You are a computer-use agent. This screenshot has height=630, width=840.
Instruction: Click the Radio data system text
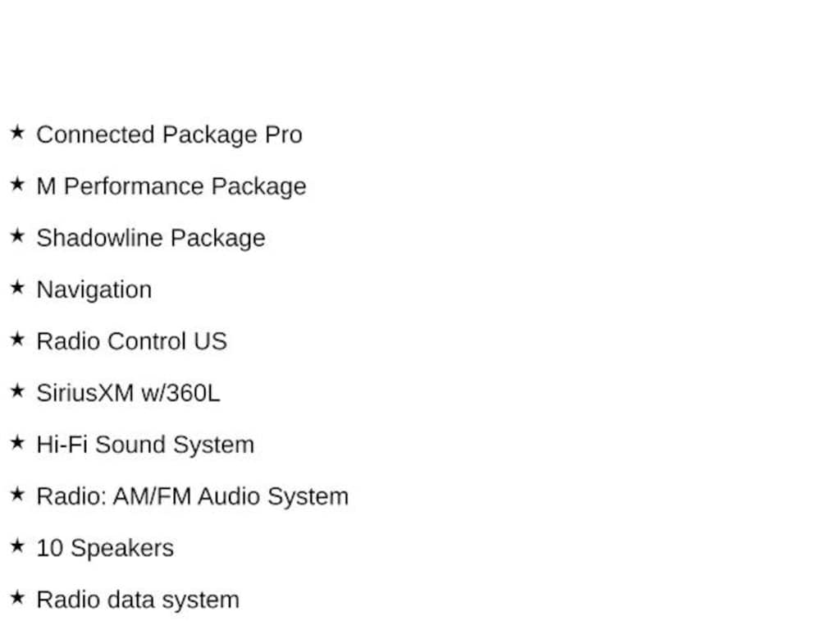(x=138, y=600)
